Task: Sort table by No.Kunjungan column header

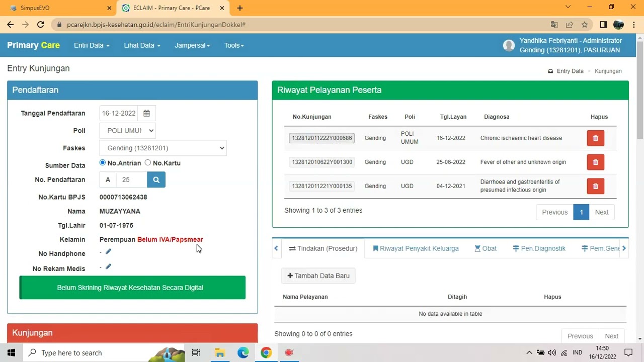Action: click(x=312, y=117)
